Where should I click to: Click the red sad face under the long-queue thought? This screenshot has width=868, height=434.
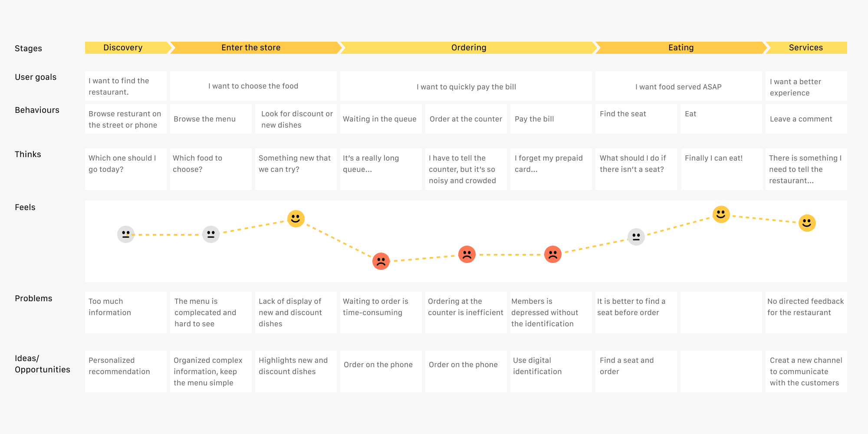[x=381, y=261]
